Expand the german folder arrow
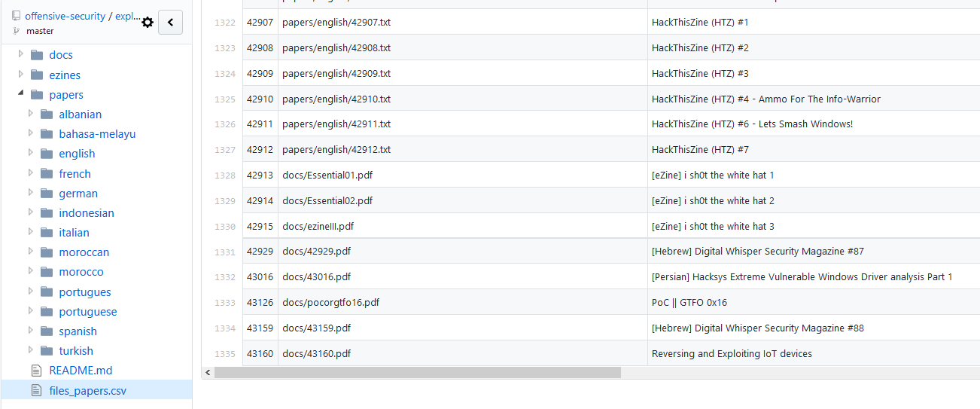The image size is (980, 409). 31,192
